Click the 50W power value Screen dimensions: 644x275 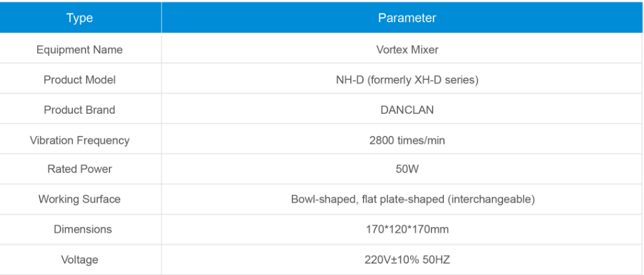click(x=407, y=169)
